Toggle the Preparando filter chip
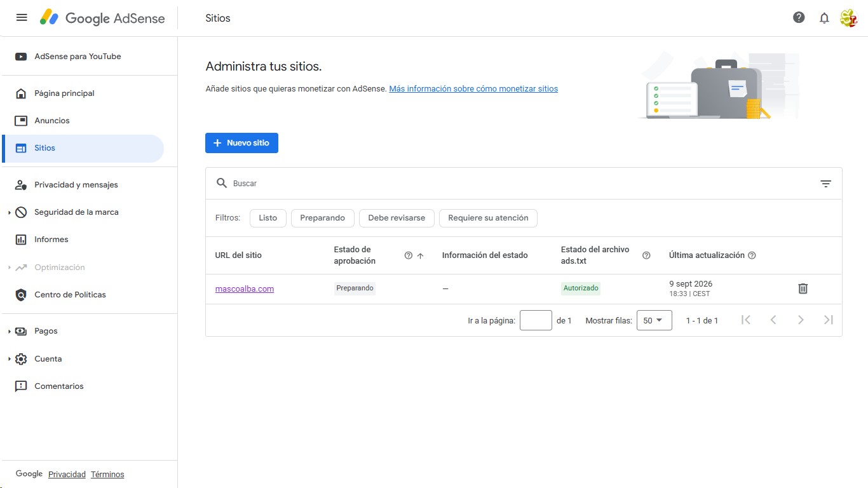 click(323, 218)
